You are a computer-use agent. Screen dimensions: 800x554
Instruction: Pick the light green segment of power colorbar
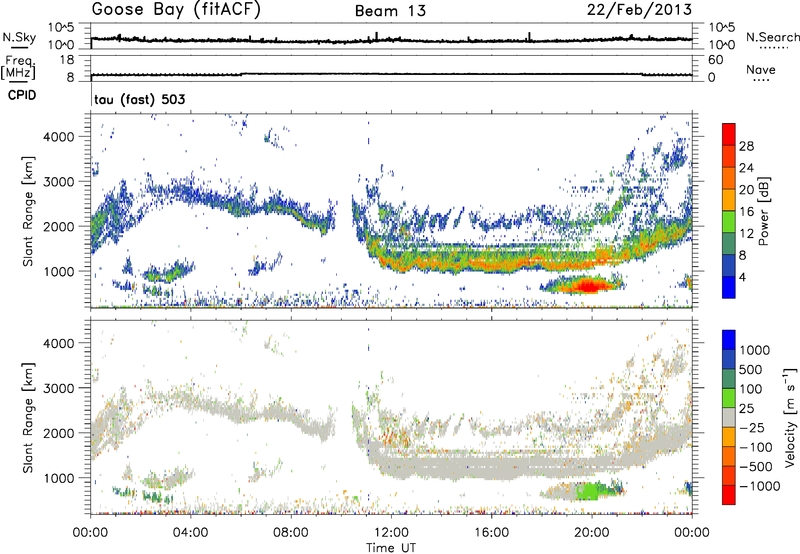(729, 221)
